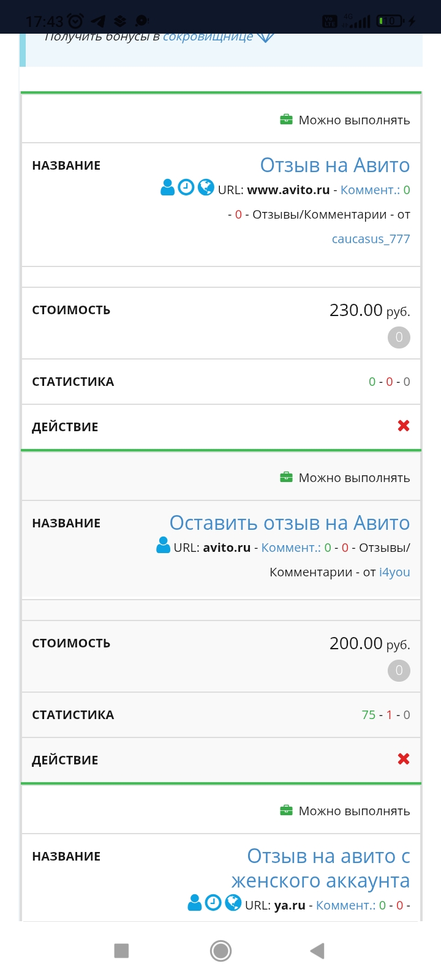Tap the gray 0 badge under 230.00 руб.
The image size is (441, 980).
399,337
